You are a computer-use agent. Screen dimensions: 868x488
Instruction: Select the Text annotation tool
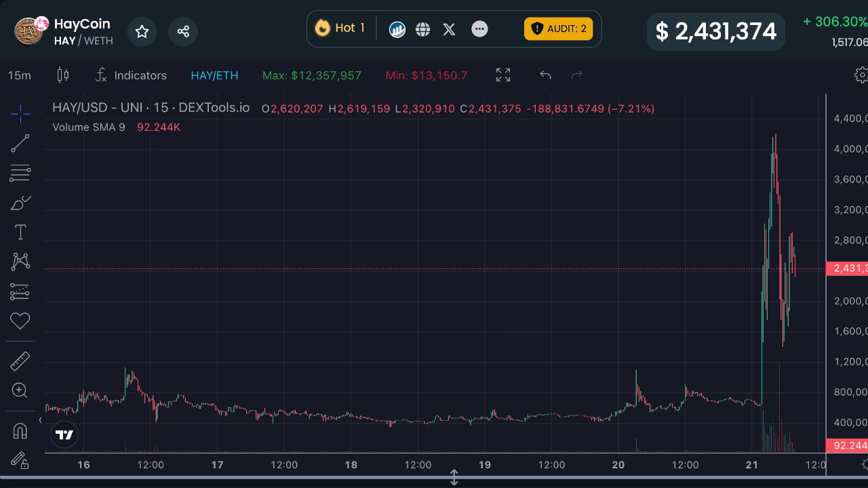pyautogui.click(x=20, y=231)
